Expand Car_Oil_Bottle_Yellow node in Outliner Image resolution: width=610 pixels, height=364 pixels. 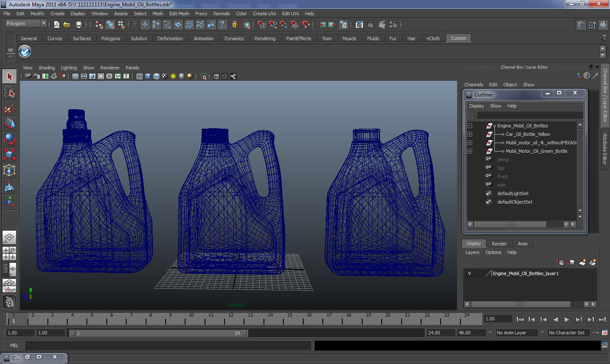click(x=470, y=134)
